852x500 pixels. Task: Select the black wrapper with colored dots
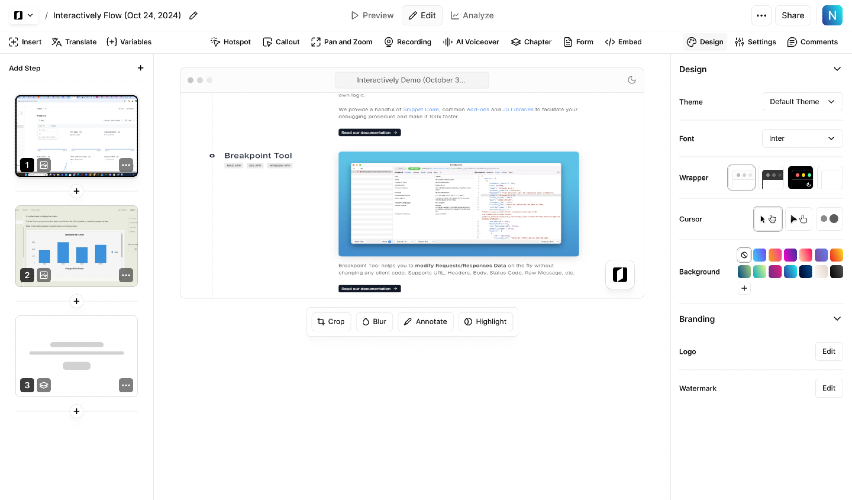pos(800,178)
